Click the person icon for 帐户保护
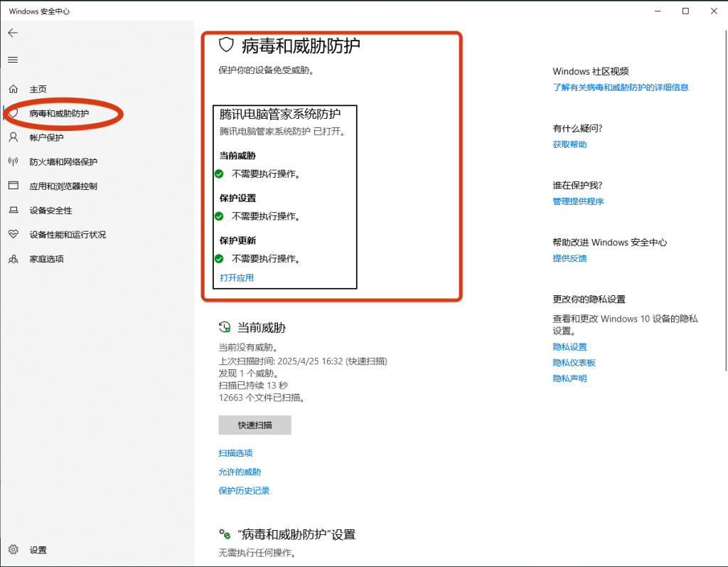728x567 pixels. click(x=14, y=137)
